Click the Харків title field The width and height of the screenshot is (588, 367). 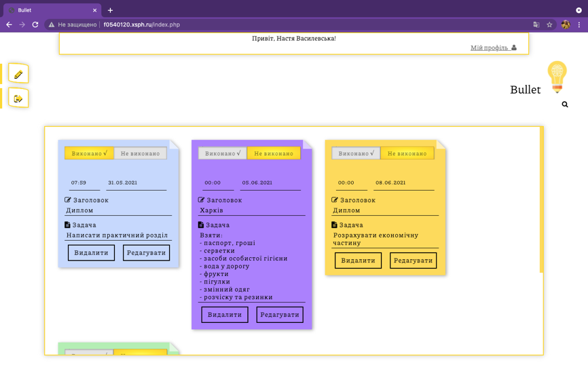coord(252,210)
